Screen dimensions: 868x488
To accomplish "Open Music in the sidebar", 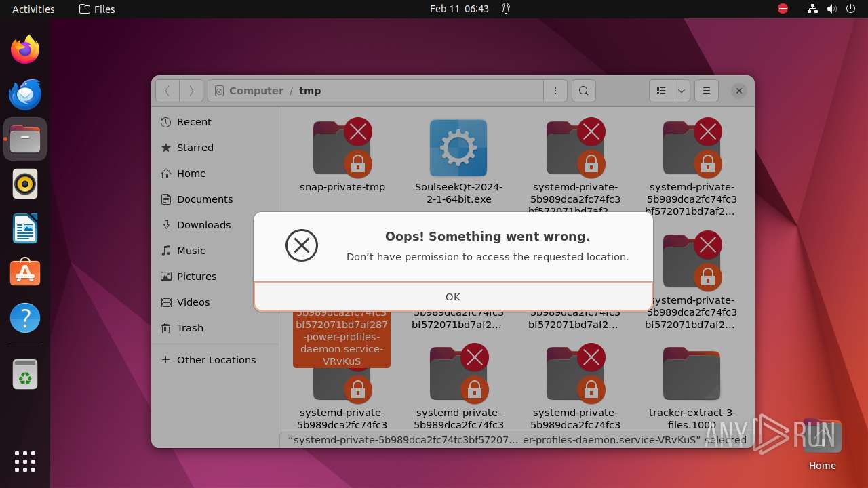I will [216, 251].
